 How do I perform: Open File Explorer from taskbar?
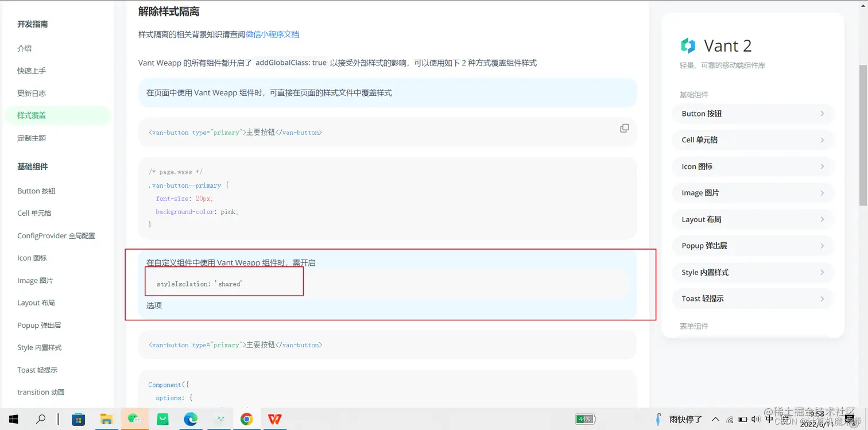pyautogui.click(x=106, y=419)
